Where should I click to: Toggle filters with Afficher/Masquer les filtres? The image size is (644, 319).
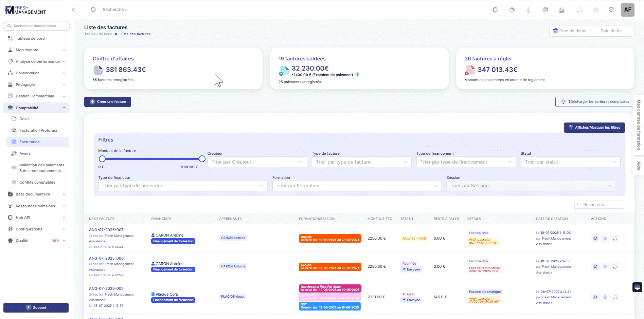(594, 128)
